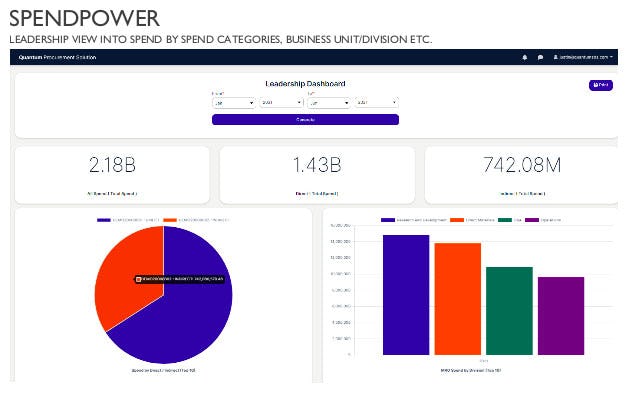Click the 1.43B direct spend card
This screenshot has width=628, height=393.
(317, 175)
